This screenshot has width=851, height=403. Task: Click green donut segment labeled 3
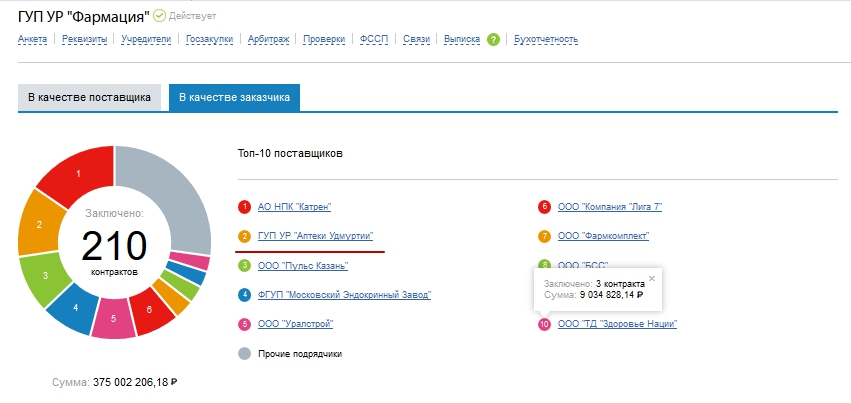point(46,278)
